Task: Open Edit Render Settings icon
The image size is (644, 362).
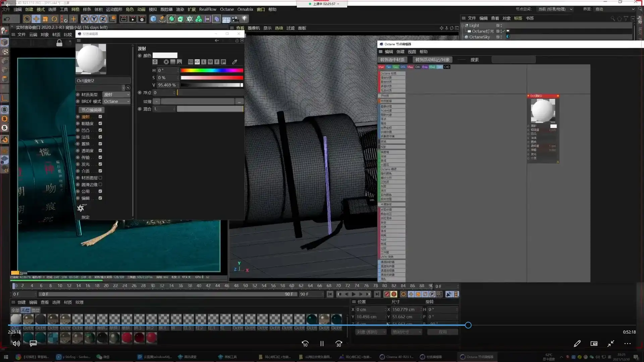Action: click(142, 19)
